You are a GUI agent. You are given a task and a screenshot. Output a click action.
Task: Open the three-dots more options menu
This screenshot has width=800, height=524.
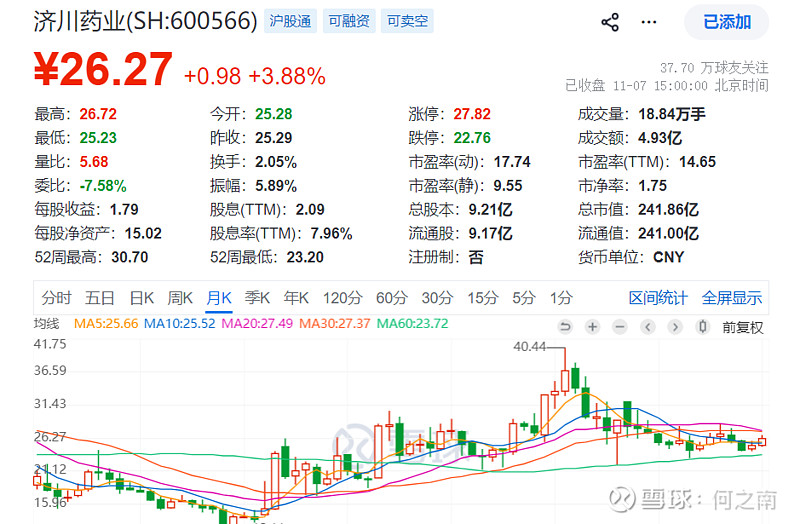[648, 22]
